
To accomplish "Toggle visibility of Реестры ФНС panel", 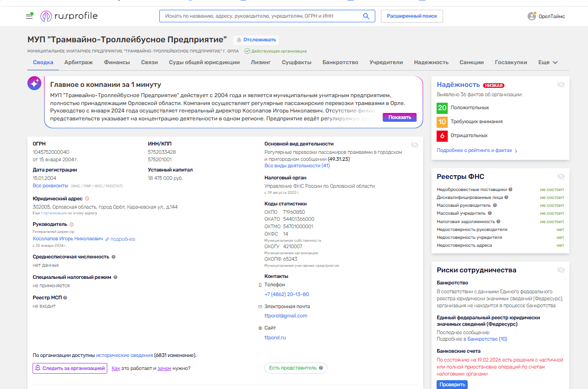I will (561, 177).
